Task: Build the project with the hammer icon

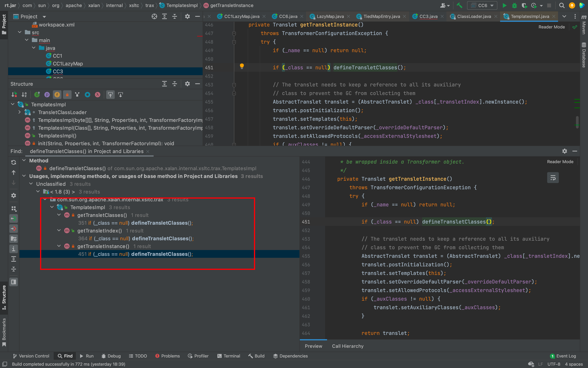Action: tap(459, 5)
